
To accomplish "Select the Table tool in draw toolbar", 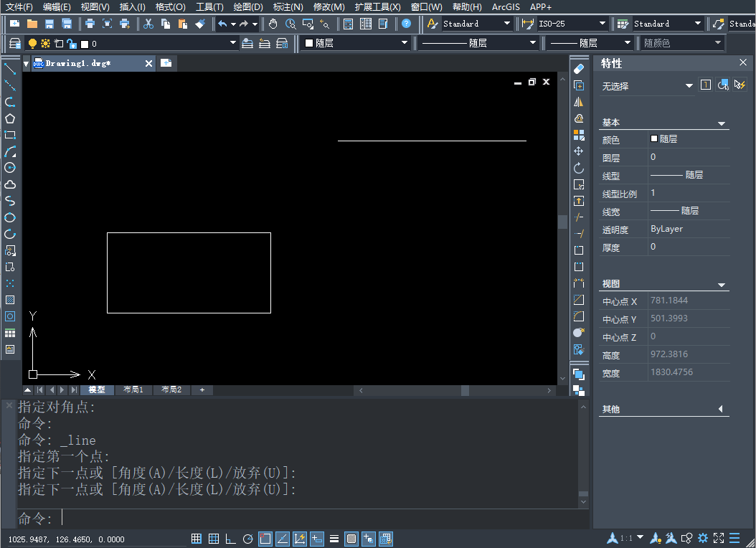I will click(10, 333).
